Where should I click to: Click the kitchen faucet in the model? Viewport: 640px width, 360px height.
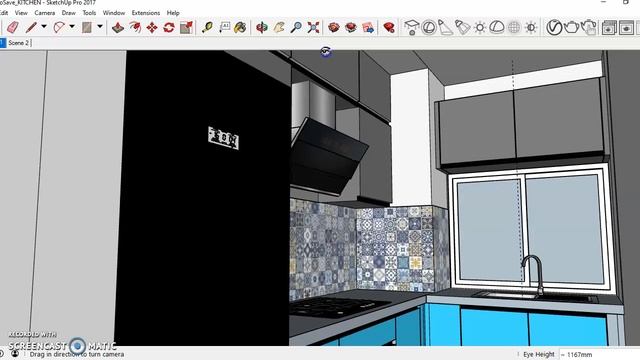tap(533, 275)
